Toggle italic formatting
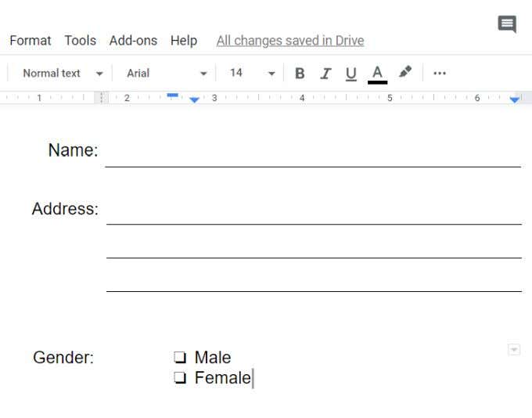The image size is (532, 418). tap(325, 73)
